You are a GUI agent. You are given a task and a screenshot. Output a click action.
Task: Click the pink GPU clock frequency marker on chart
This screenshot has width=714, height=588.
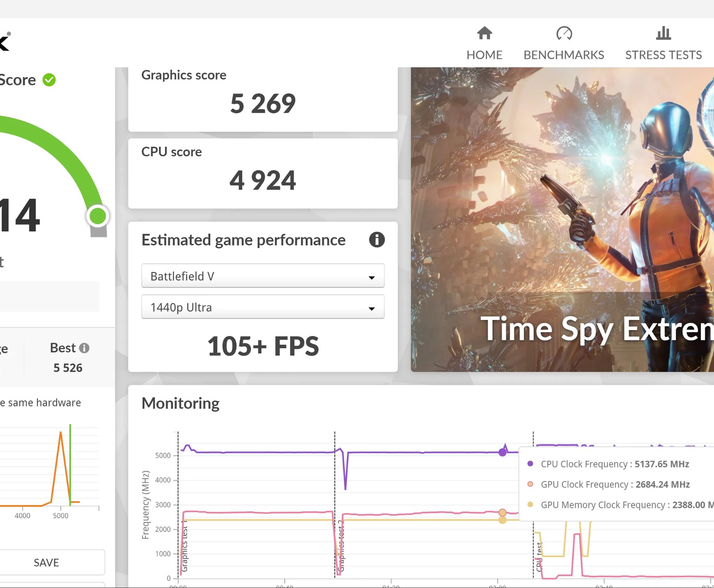click(502, 512)
